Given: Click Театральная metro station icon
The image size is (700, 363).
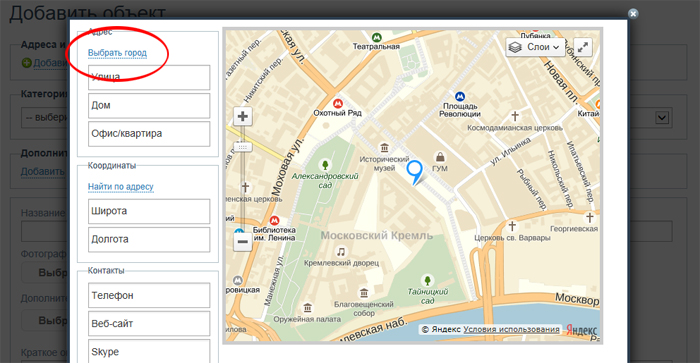Looking at the screenshot, I should coord(376,37).
